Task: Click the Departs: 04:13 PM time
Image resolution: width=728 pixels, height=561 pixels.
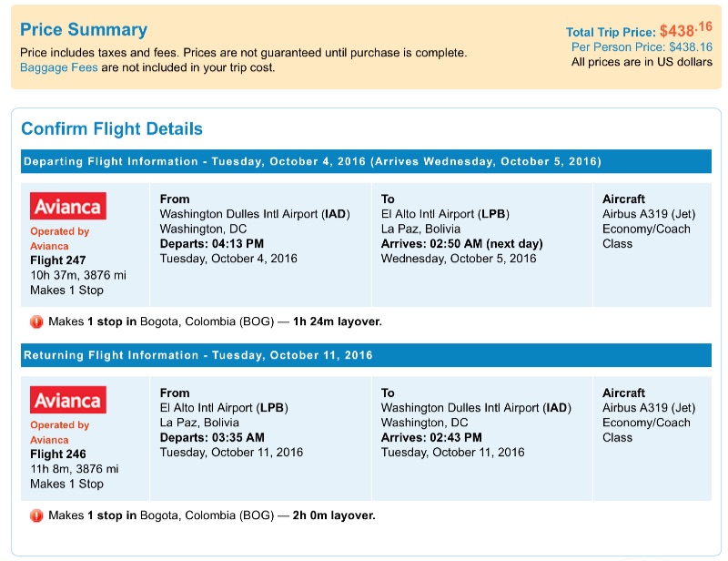Action: click(x=211, y=244)
